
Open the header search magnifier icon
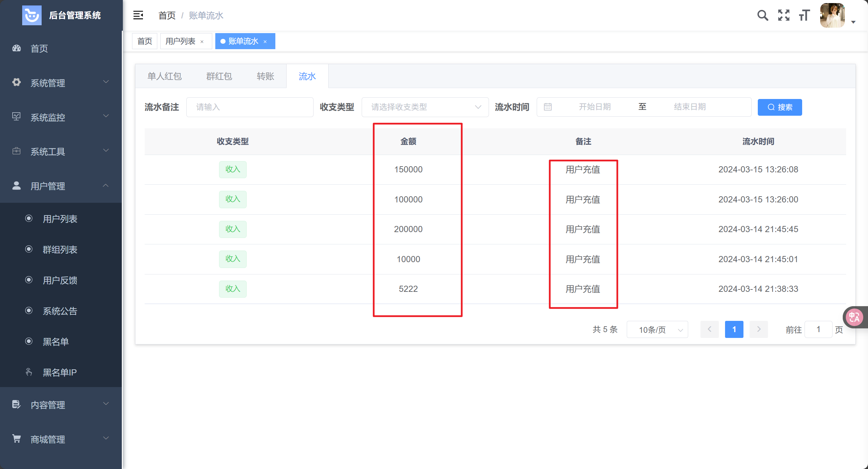point(763,15)
